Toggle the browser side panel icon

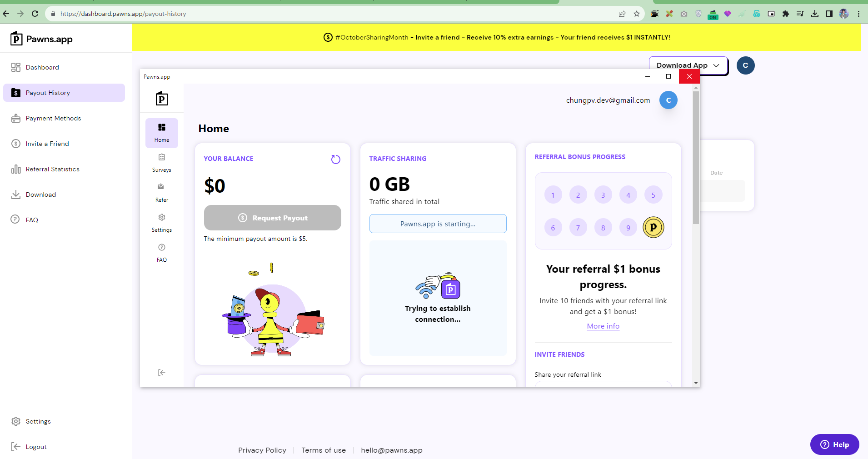pyautogui.click(x=829, y=14)
